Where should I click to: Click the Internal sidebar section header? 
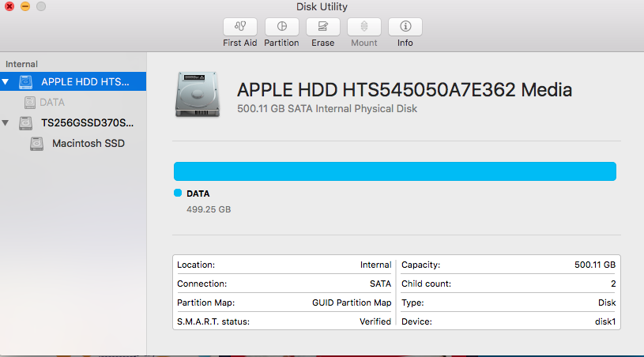21,64
